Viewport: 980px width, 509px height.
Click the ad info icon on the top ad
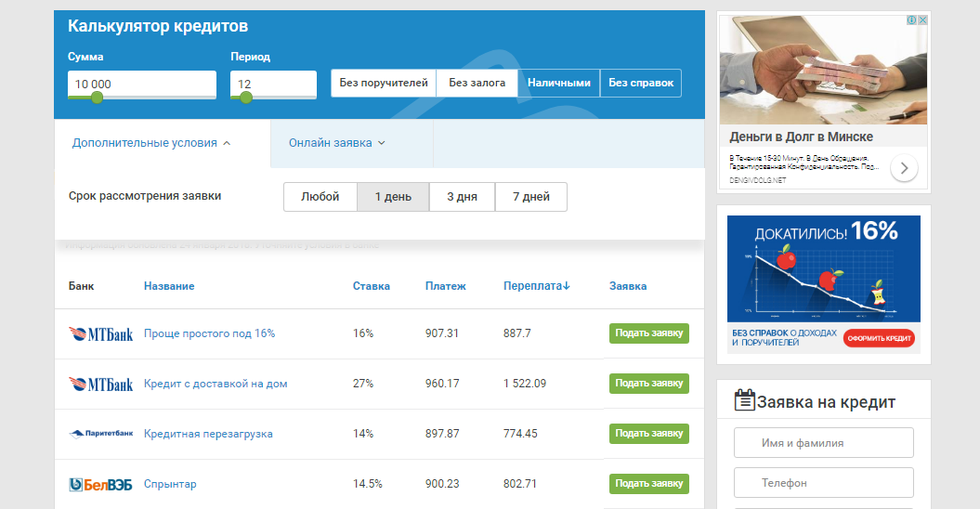(x=912, y=20)
